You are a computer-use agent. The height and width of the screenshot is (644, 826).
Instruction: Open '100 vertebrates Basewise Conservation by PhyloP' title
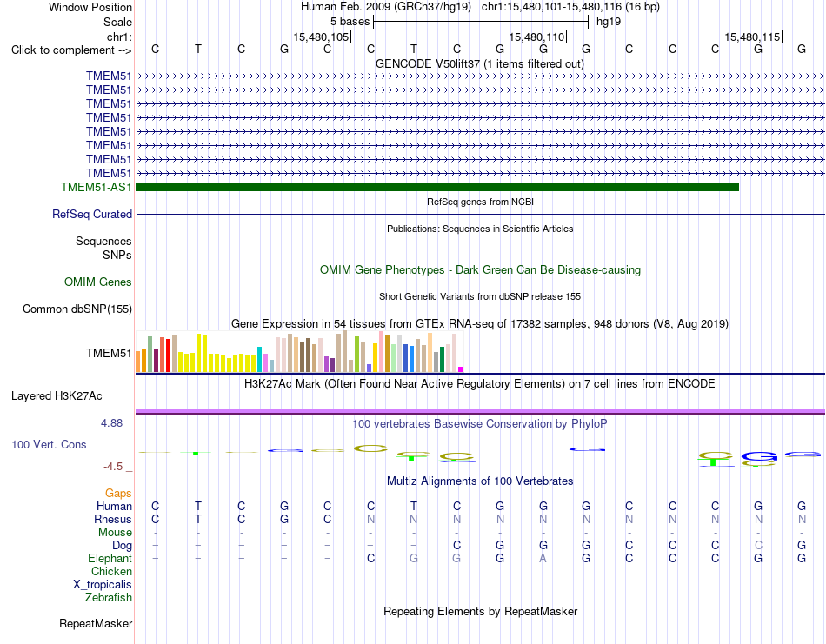click(480, 424)
